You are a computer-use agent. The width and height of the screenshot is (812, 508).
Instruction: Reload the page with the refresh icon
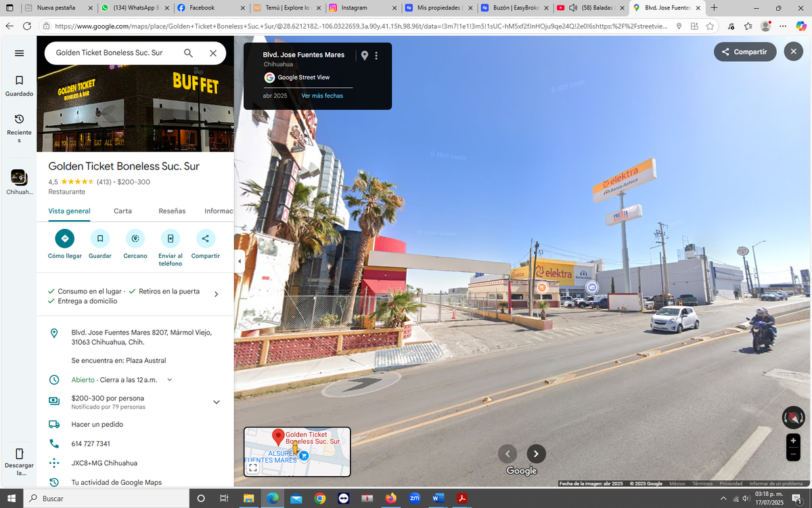(x=26, y=26)
